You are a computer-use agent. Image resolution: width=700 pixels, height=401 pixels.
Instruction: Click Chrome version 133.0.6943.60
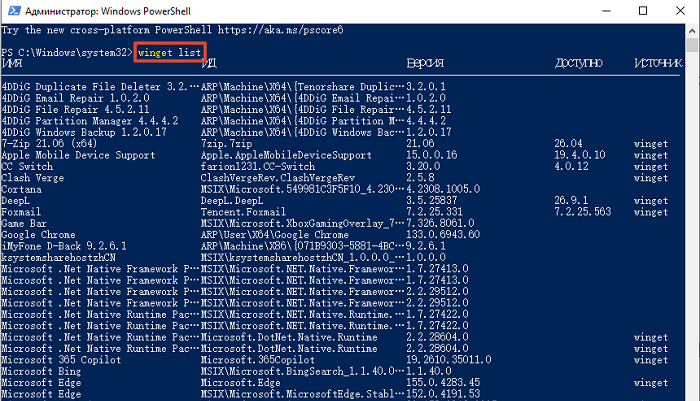pyautogui.click(x=443, y=234)
